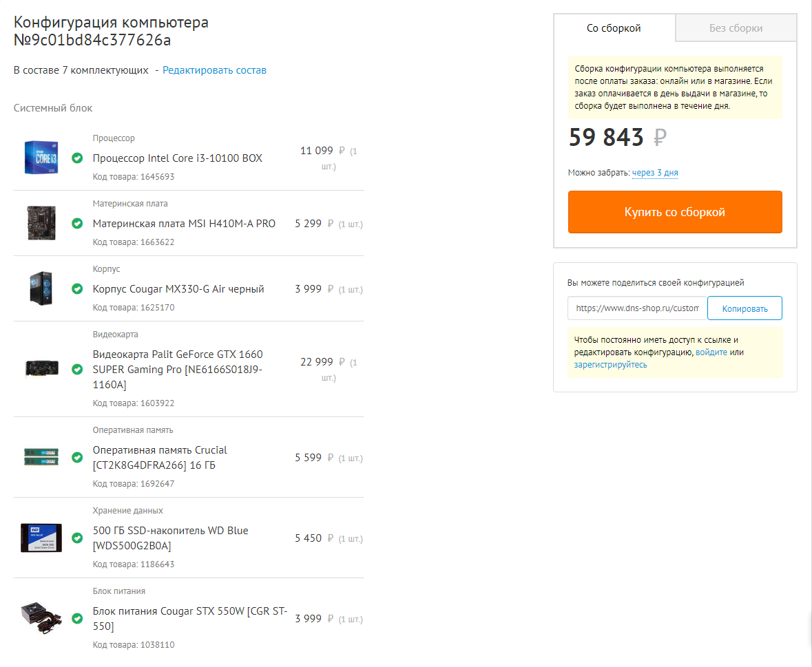
Task: Switch to the "Со сборкой" tab
Action: click(x=614, y=28)
